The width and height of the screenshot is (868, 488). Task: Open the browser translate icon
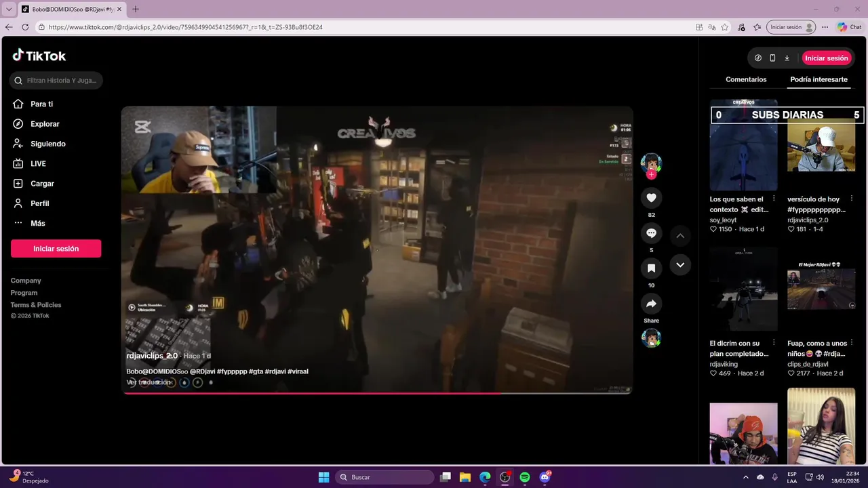(712, 27)
